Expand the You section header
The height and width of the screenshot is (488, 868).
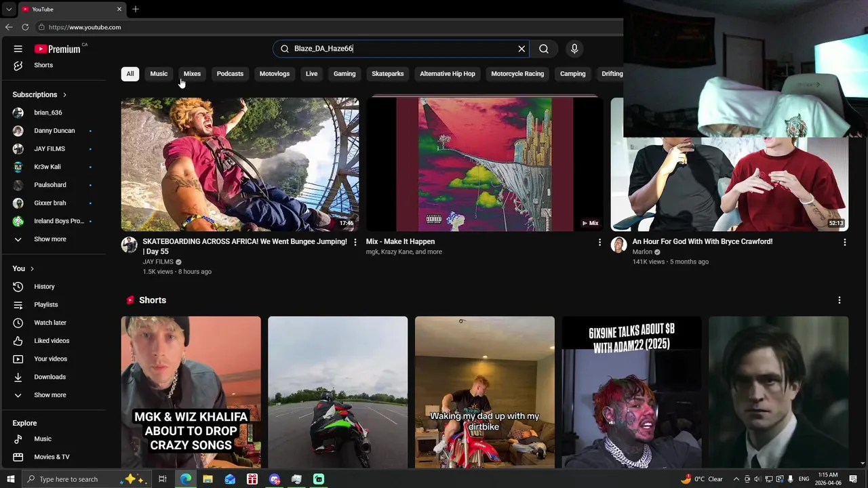point(23,268)
